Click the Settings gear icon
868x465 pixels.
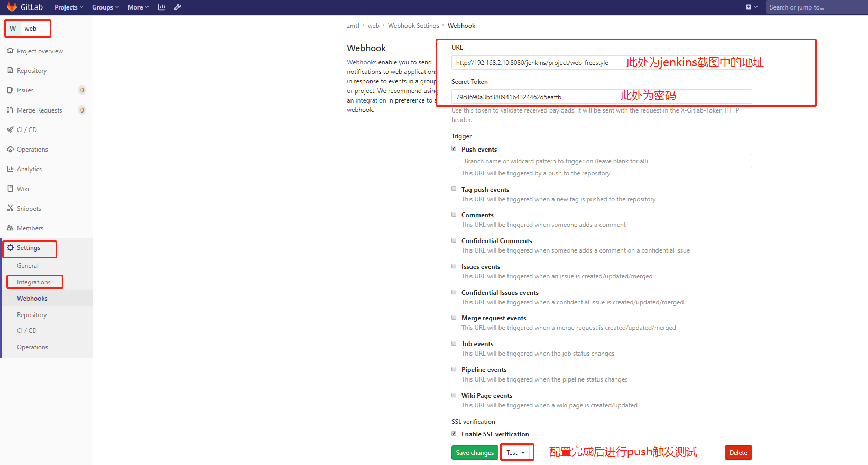[10, 248]
